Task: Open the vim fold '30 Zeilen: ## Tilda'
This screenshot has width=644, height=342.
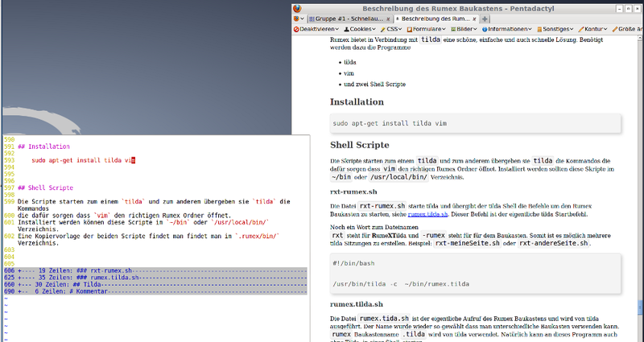Action: [155, 285]
